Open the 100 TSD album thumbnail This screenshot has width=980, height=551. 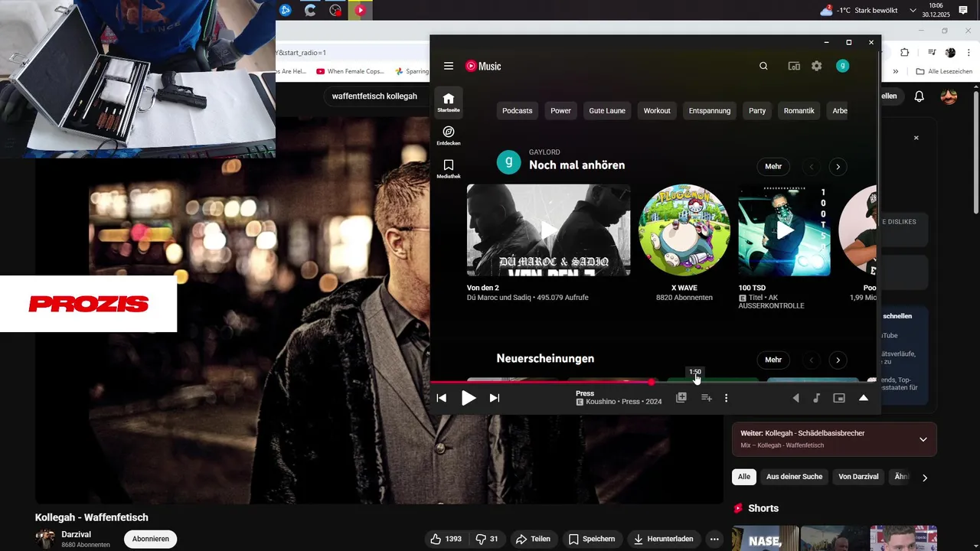point(784,230)
